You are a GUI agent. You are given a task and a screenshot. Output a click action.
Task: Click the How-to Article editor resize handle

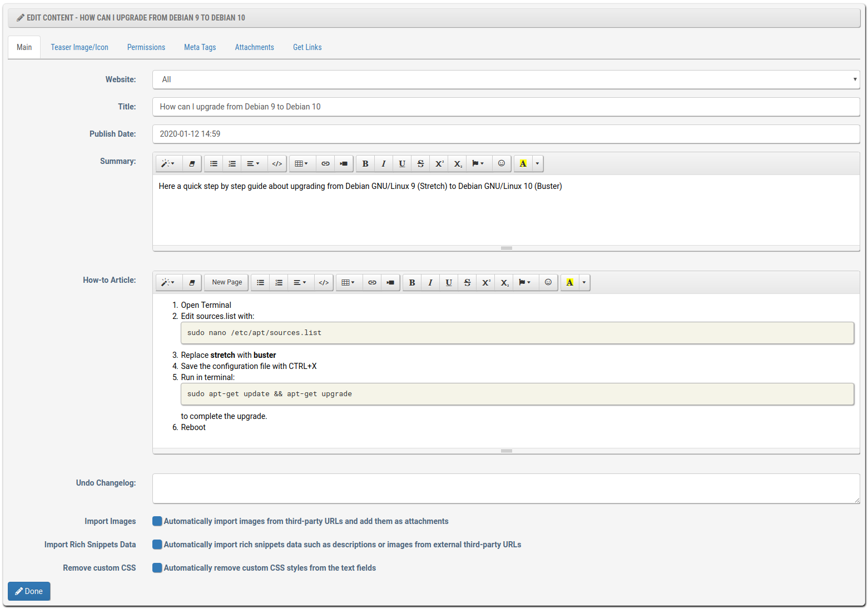click(x=506, y=451)
